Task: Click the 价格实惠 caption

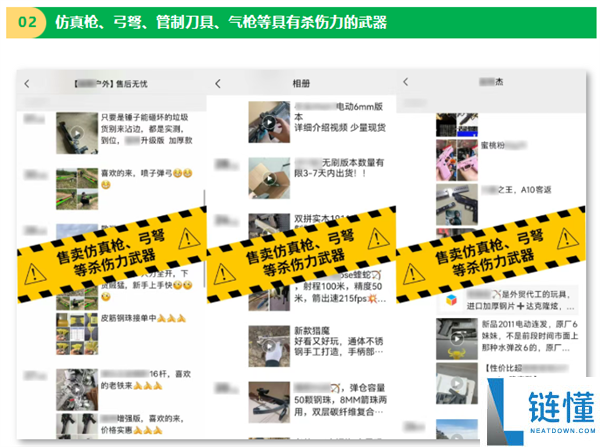Action: (x=132, y=431)
